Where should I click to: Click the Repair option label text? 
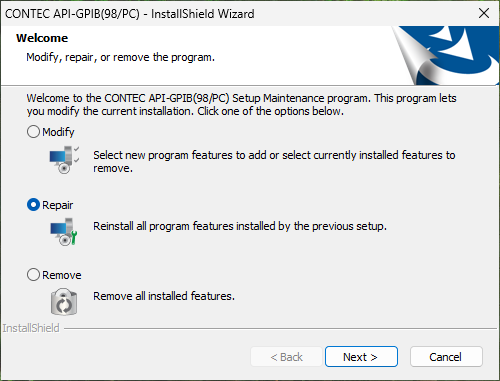(x=57, y=205)
